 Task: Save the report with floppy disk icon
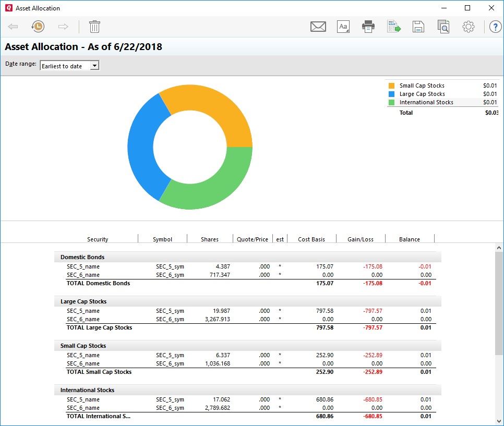[418, 27]
